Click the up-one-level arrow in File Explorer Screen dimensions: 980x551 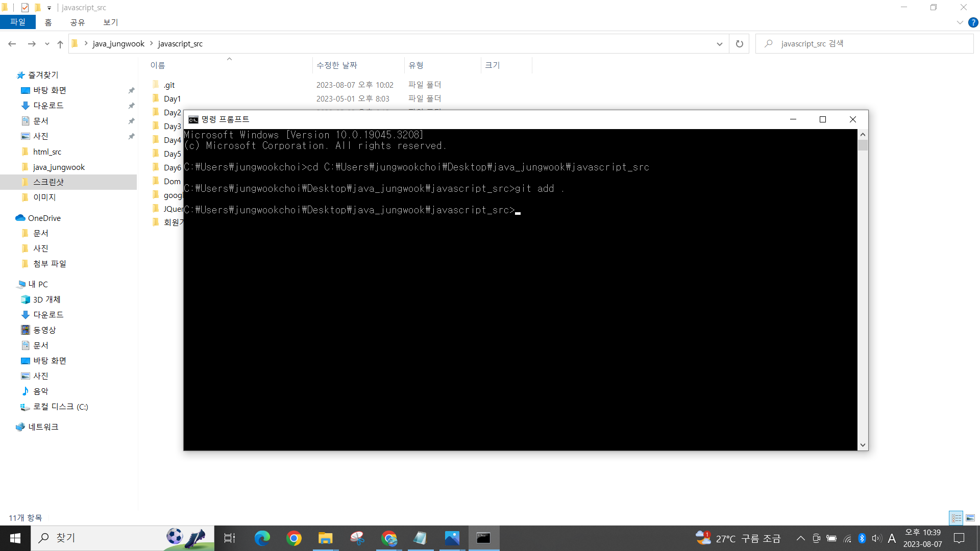point(60,44)
